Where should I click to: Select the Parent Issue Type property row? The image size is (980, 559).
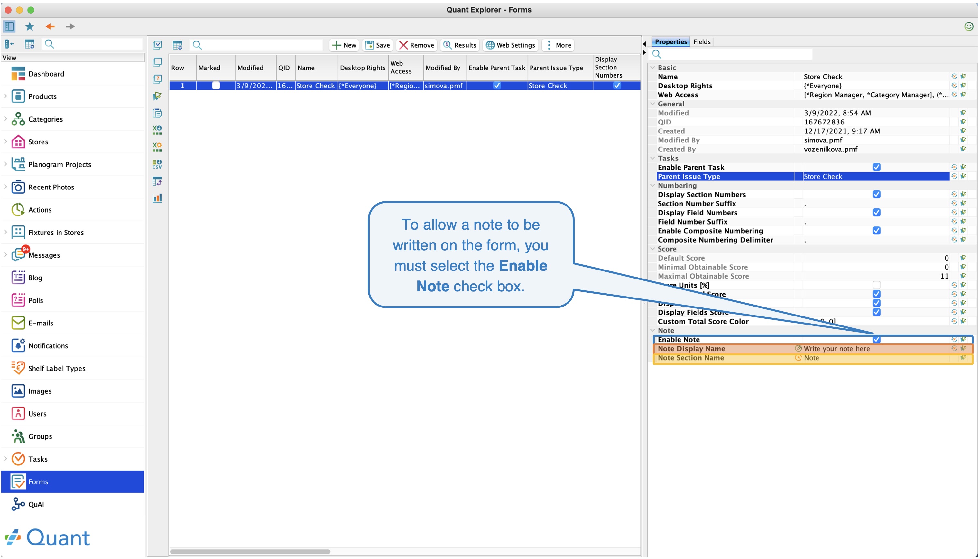803,176
